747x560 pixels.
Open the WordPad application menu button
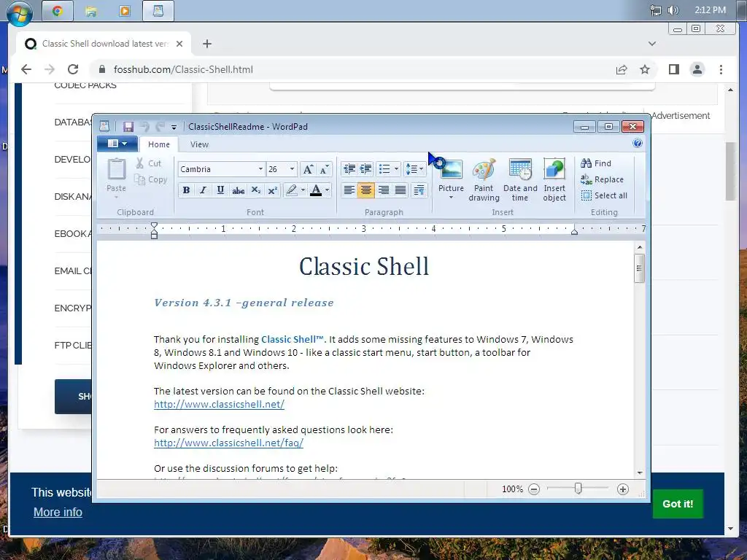[x=117, y=144]
